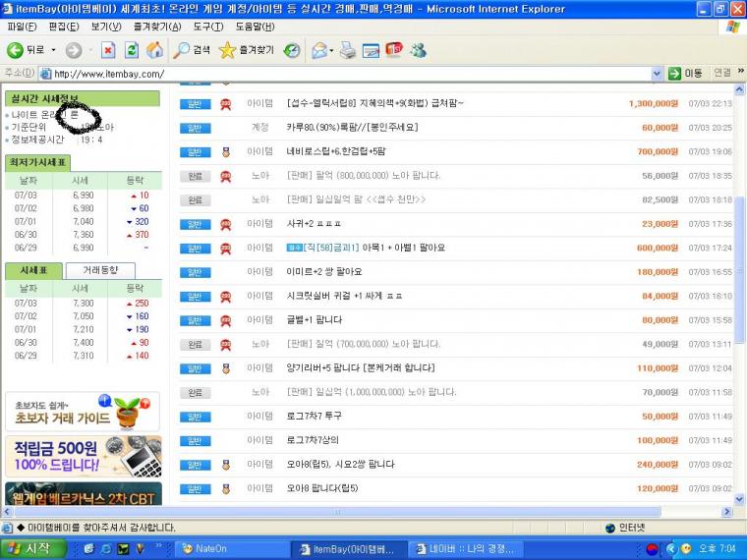Viewport: 747px width, 560px height.
Task: Open Favorites (즐겨찾기) star button
Action: point(247,50)
